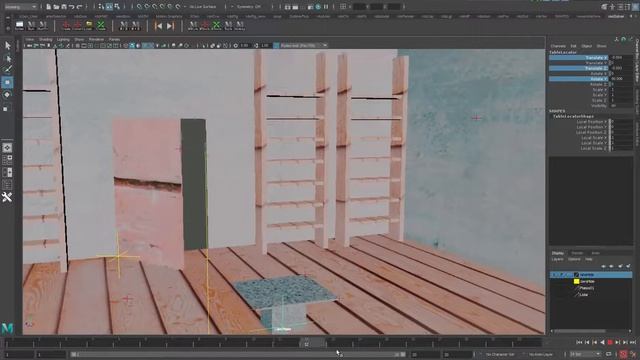Go to start of playback range
This screenshot has width=640, height=360.
[579, 342]
